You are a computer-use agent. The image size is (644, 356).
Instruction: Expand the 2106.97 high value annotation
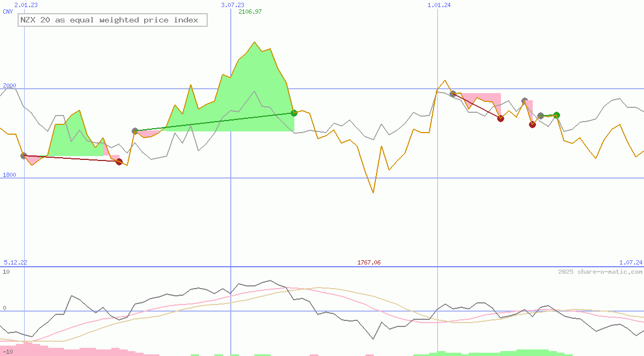[x=251, y=11]
